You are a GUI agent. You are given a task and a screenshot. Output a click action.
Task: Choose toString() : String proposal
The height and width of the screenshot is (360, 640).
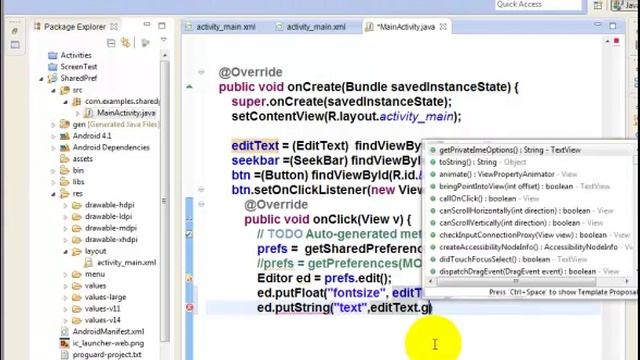pos(531,162)
